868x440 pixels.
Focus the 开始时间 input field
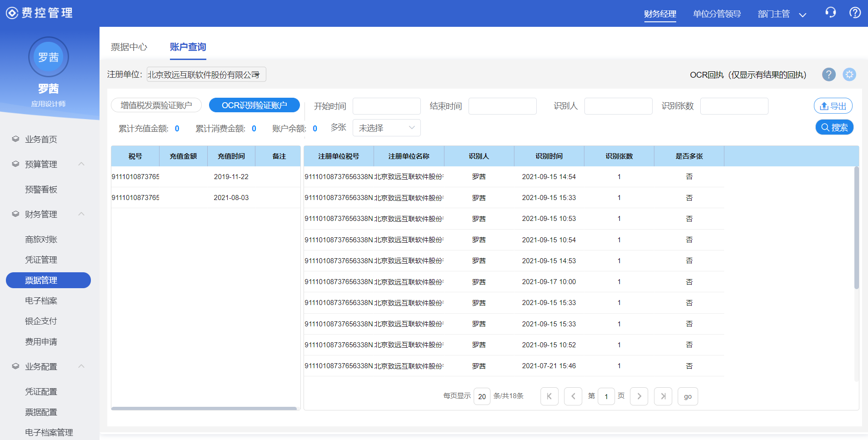(x=387, y=106)
